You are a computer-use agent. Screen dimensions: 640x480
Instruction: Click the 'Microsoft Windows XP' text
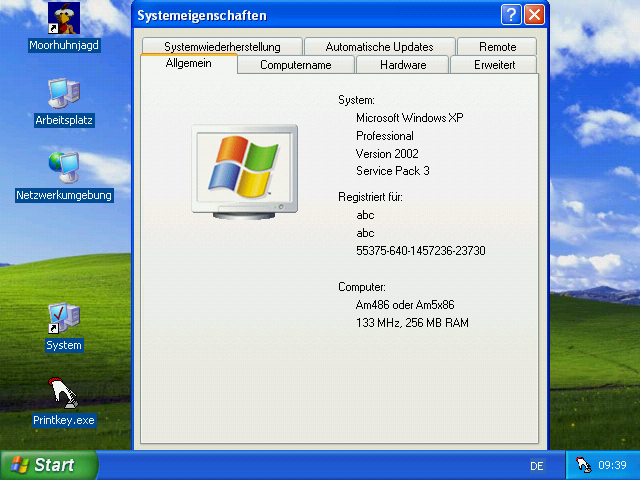click(x=409, y=118)
